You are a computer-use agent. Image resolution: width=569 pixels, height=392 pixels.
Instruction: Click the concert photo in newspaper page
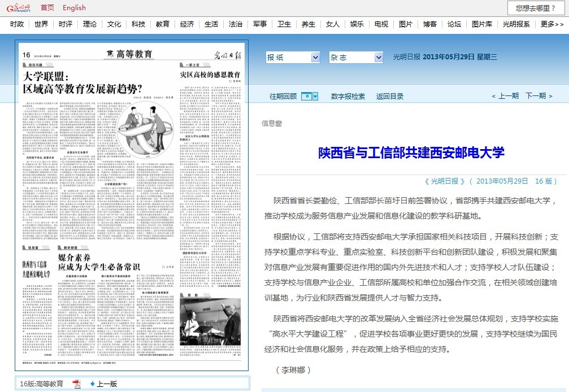pyautogui.click(x=210, y=321)
